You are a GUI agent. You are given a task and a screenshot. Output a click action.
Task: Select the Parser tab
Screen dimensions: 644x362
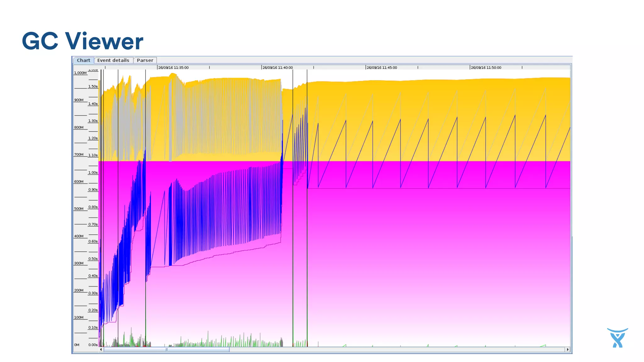[x=145, y=60]
